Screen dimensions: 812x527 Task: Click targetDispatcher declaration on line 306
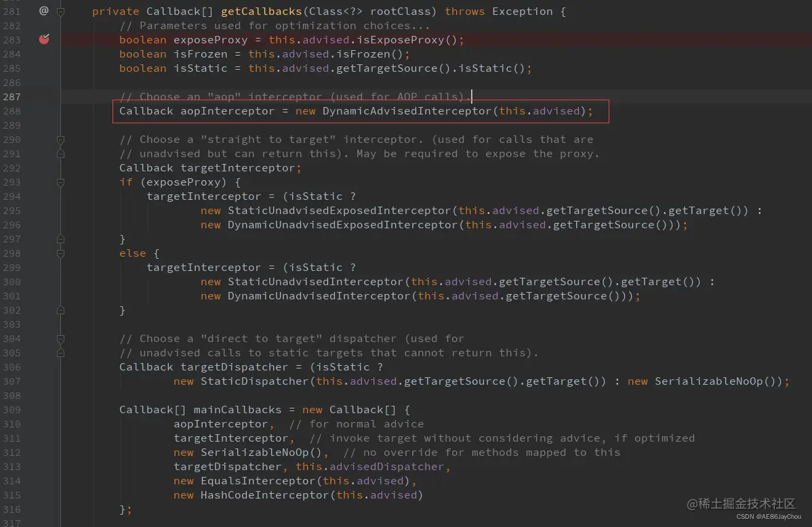234,367
